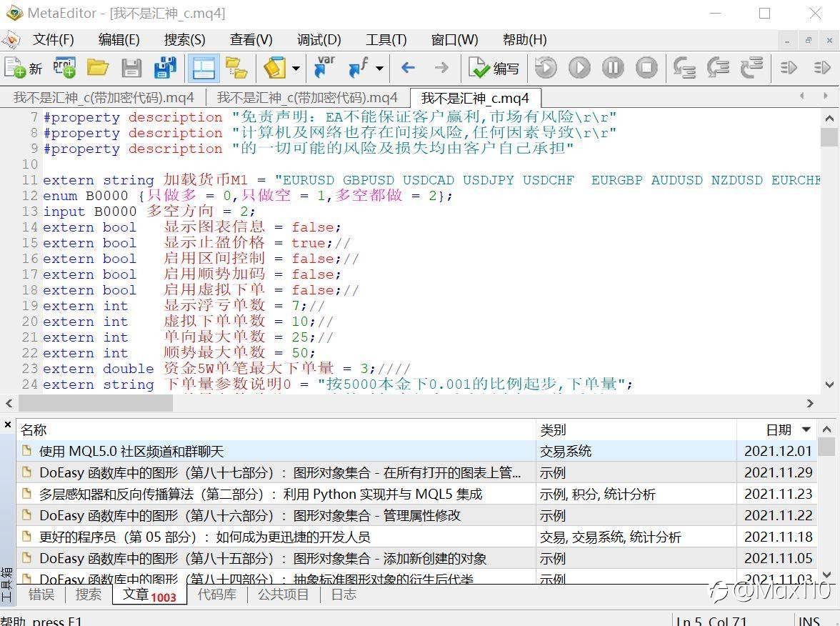Navigate back with the blue left arrow
Screen dimensions: 840x626
[409, 67]
